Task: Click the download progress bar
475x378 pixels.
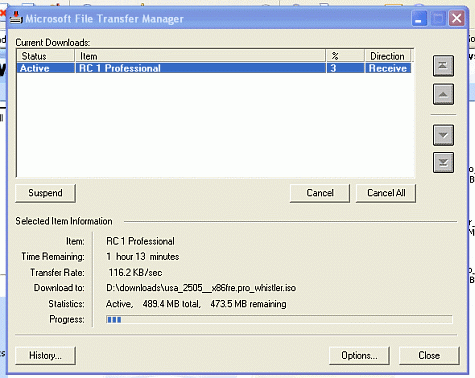Action: (x=279, y=320)
